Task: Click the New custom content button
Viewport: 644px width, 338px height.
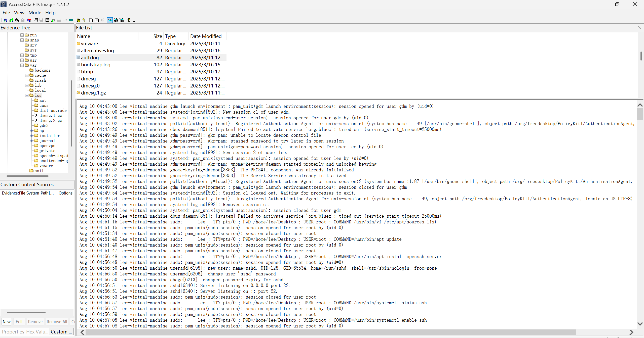Action: 7,322
